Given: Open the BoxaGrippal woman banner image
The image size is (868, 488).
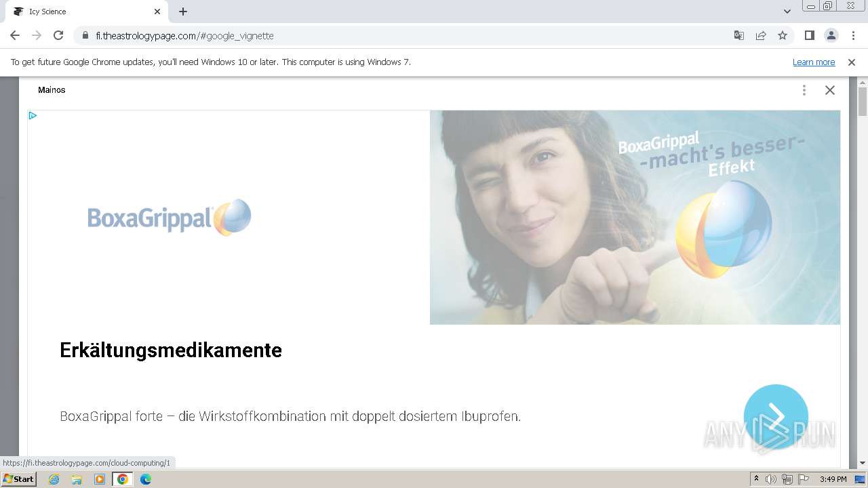Looking at the screenshot, I should pyautogui.click(x=635, y=217).
